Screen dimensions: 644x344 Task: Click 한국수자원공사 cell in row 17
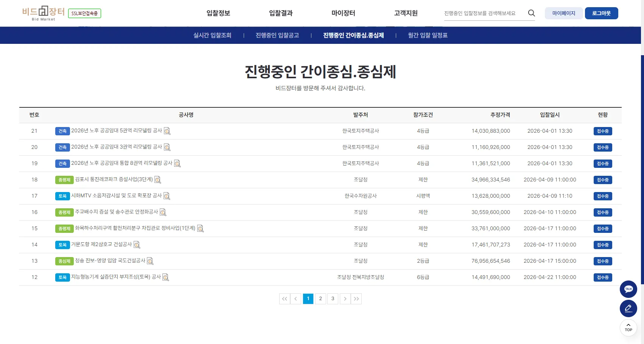click(x=361, y=196)
